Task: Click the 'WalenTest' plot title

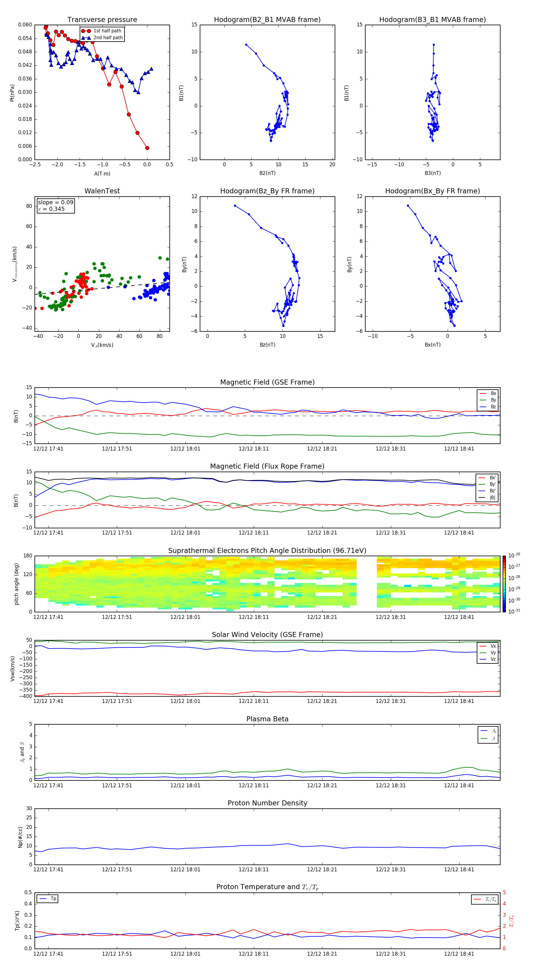Action: [x=102, y=191]
